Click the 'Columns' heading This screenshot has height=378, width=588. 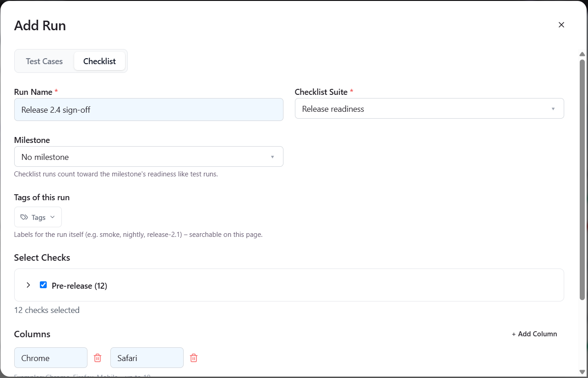pyautogui.click(x=32, y=334)
